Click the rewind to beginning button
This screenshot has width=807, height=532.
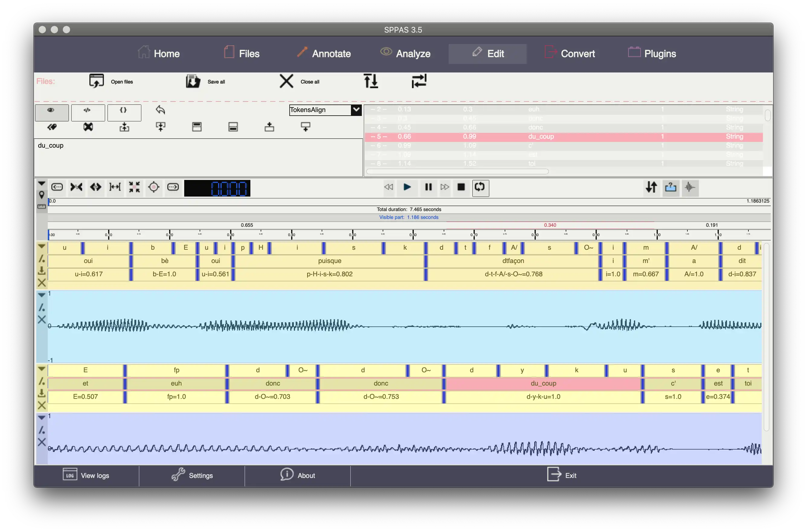pos(388,187)
